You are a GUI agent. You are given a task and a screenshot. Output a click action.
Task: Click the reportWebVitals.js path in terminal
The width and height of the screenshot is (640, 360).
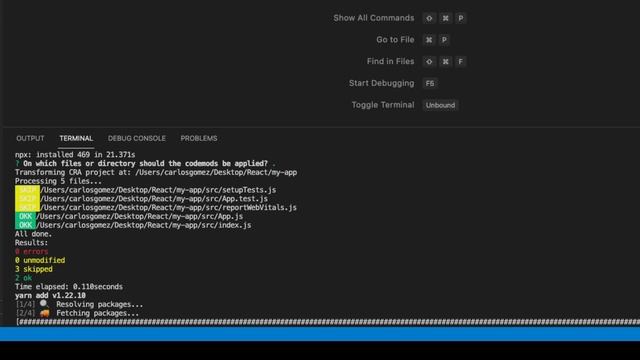(x=168, y=207)
